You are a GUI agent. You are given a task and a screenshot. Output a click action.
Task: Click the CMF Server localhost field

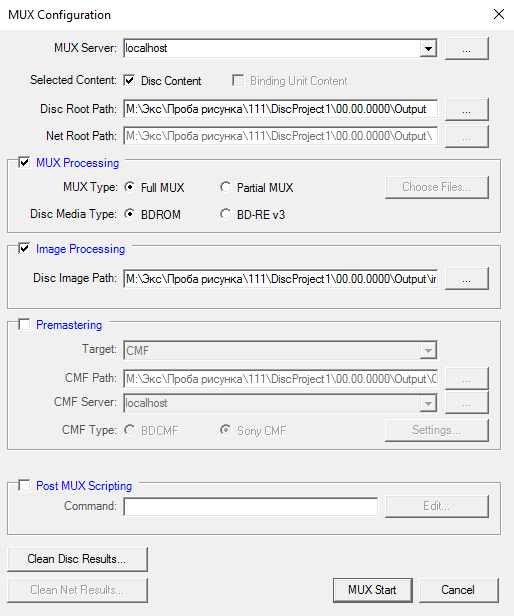click(x=271, y=403)
